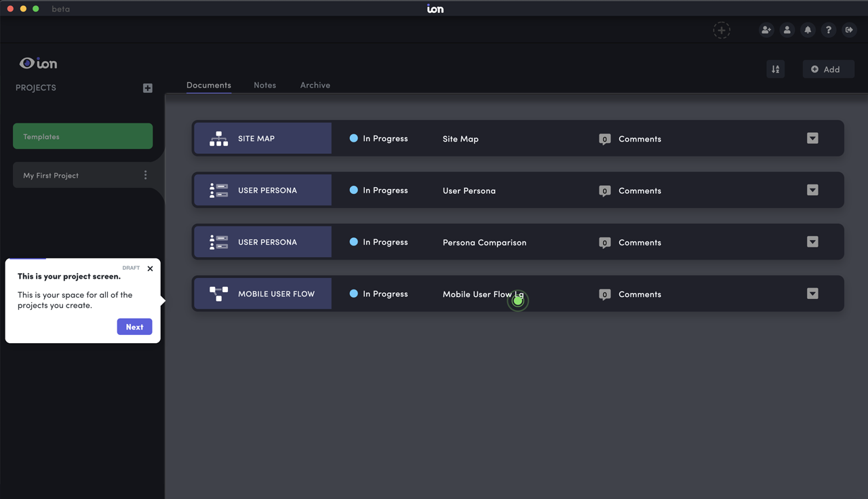This screenshot has height=499, width=868.
Task: Open the notifications bell icon
Action: [808, 30]
